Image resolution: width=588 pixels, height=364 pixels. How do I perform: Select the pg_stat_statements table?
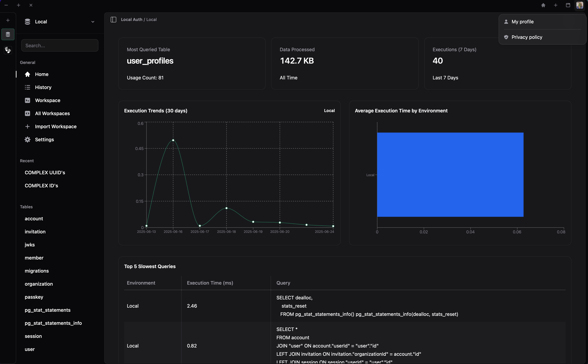coord(47,310)
